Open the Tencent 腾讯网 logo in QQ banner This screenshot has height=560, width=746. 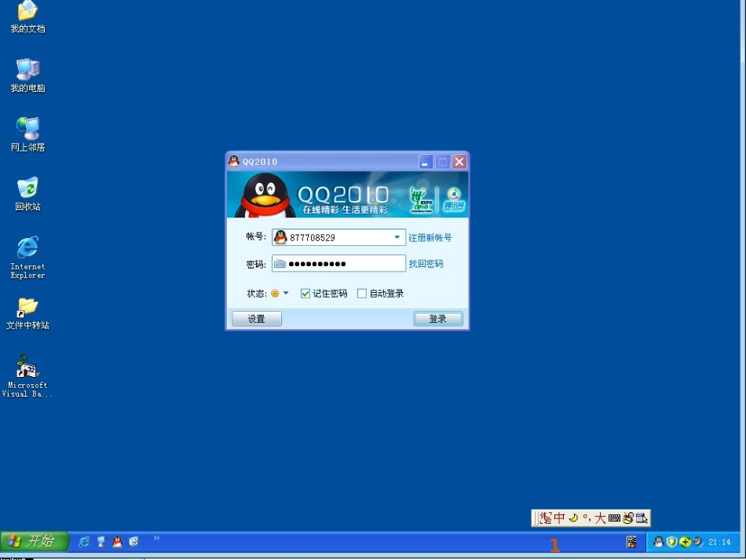[454, 199]
